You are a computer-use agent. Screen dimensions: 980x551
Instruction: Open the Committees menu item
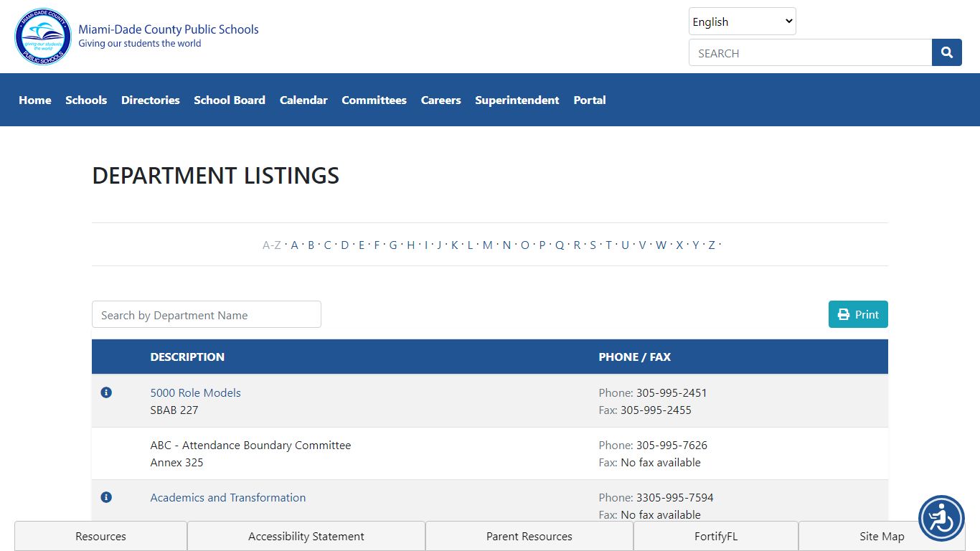coord(374,100)
